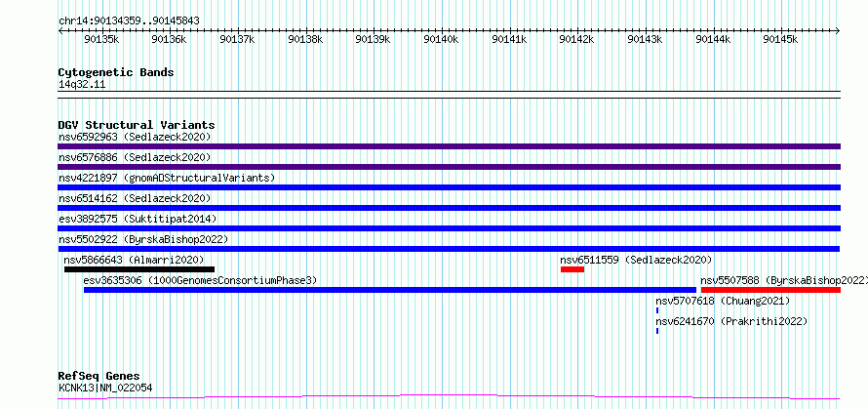Open nsv6511559 (Sedlazeck2020) variant label
The image size is (868, 409).
point(636,260)
